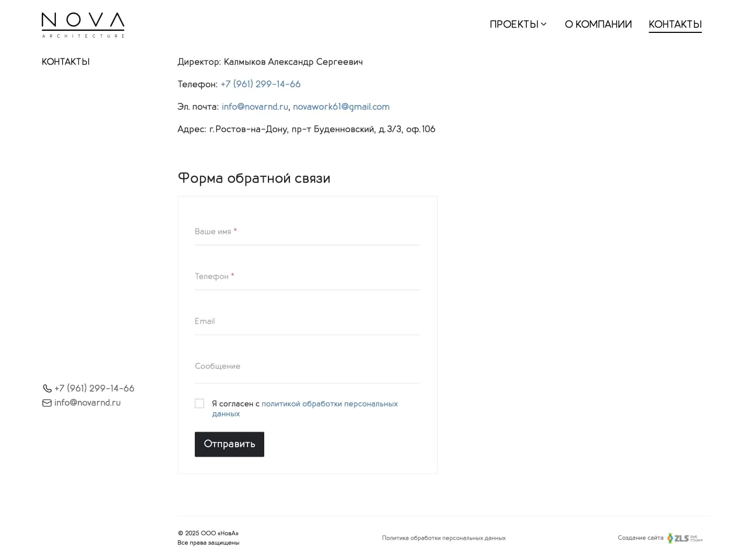The image size is (752, 560).
Task: Click the novawork61@gmail.com email link
Action: pos(341,106)
